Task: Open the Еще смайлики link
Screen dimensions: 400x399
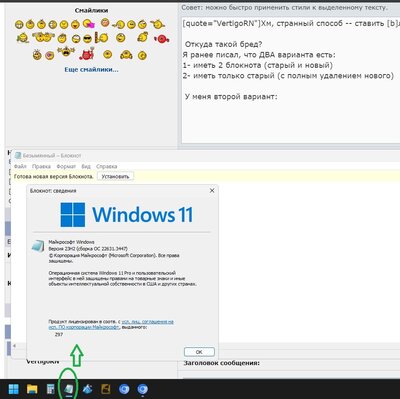Action: coord(91,70)
